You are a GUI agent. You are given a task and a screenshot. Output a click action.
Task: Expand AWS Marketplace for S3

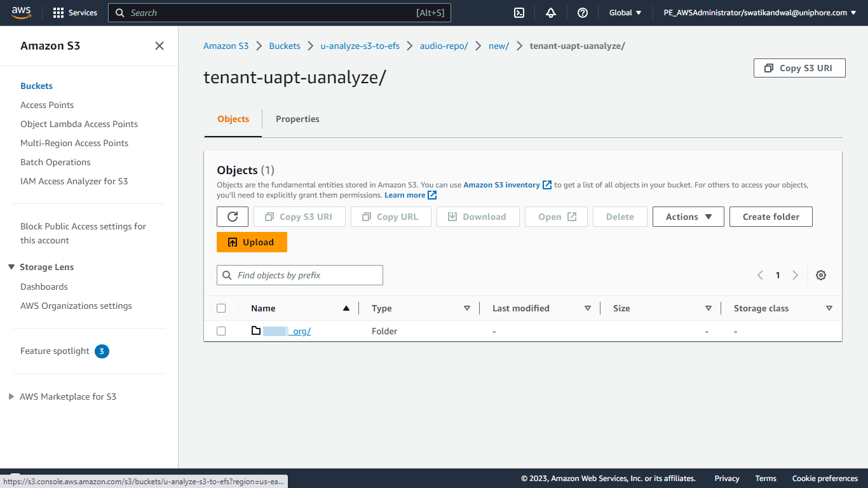(x=11, y=396)
